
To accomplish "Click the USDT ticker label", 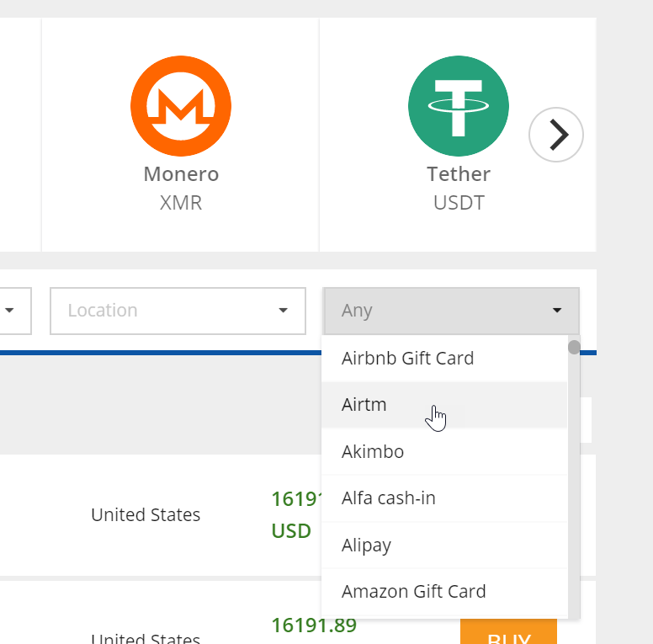I will (459, 203).
